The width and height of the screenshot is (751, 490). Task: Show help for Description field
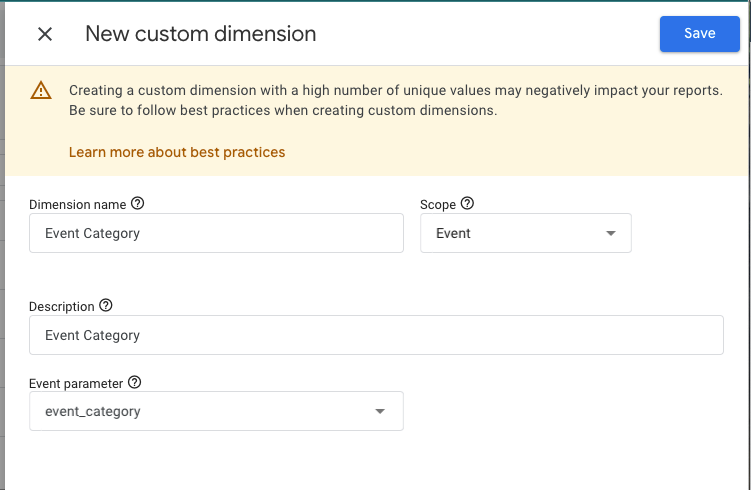pyautogui.click(x=106, y=305)
